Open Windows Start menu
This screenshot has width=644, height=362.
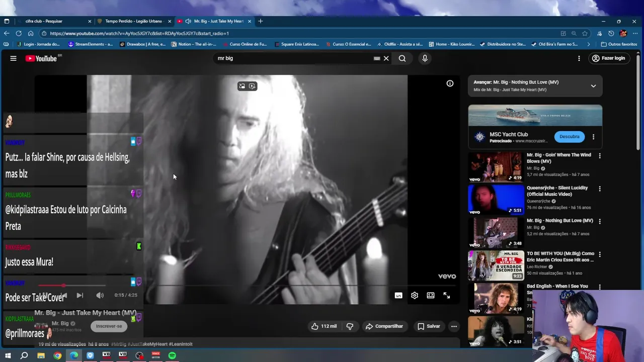click(8, 355)
